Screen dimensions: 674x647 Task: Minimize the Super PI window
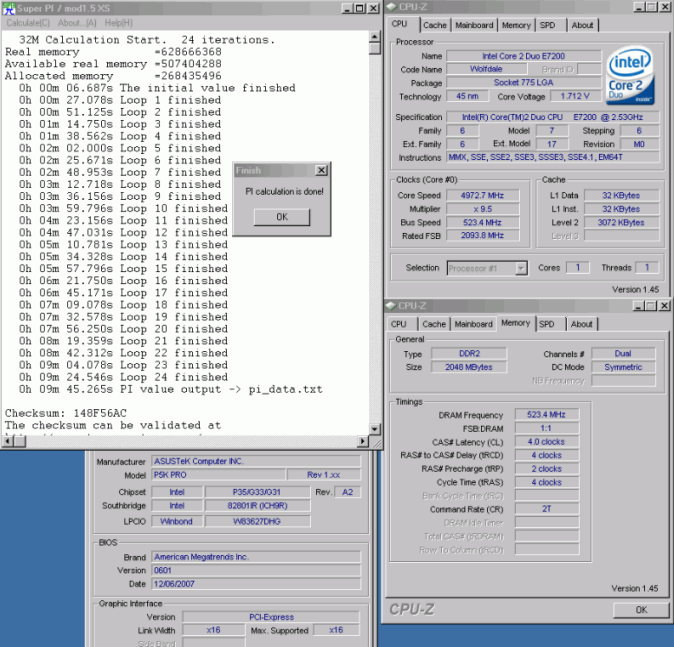click(347, 8)
